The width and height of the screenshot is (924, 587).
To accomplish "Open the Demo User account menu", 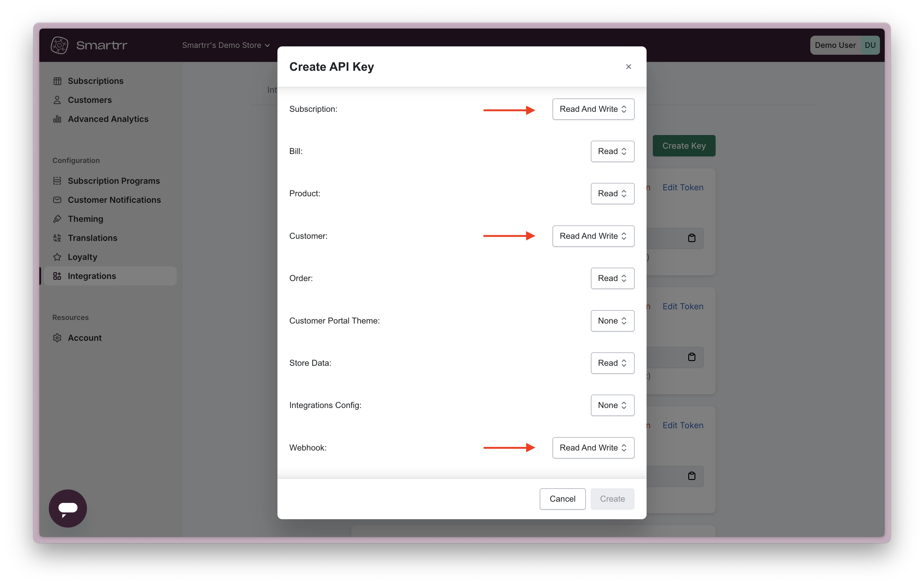I will tap(844, 45).
